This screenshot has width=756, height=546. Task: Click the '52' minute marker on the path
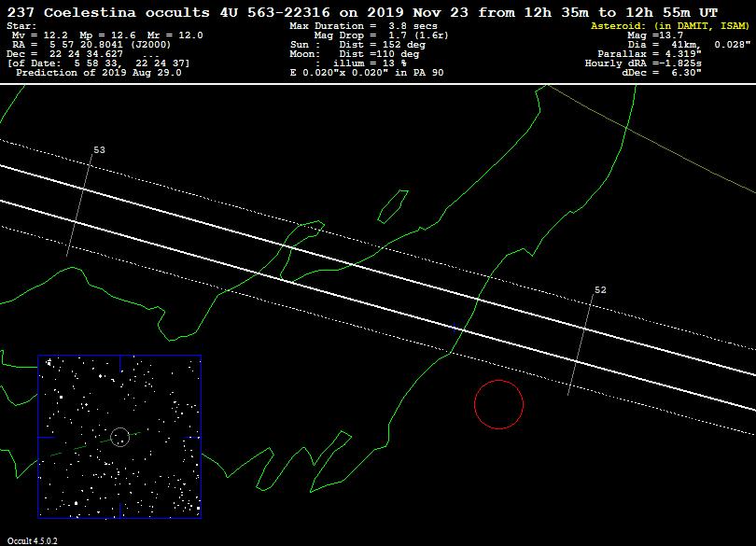[x=600, y=290]
